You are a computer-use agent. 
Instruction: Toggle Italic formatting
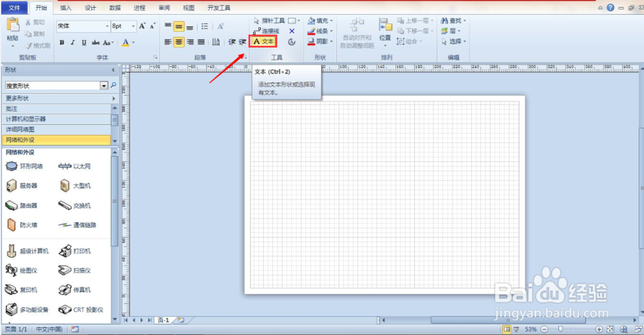tap(73, 43)
